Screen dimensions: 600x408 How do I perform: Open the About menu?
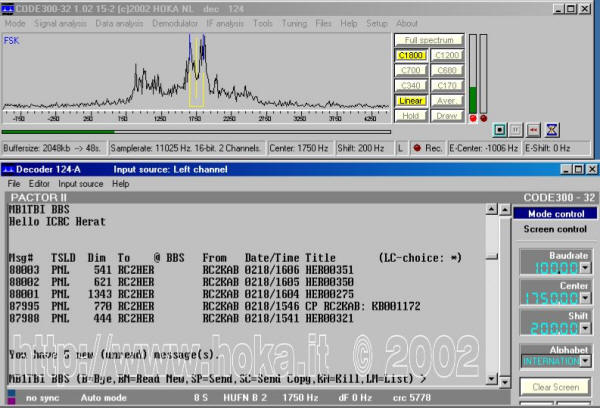coord(407,23)
